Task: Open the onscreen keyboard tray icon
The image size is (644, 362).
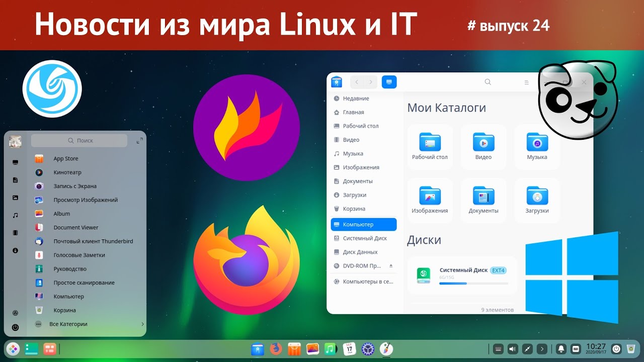Action: click(x=498, y=349)
